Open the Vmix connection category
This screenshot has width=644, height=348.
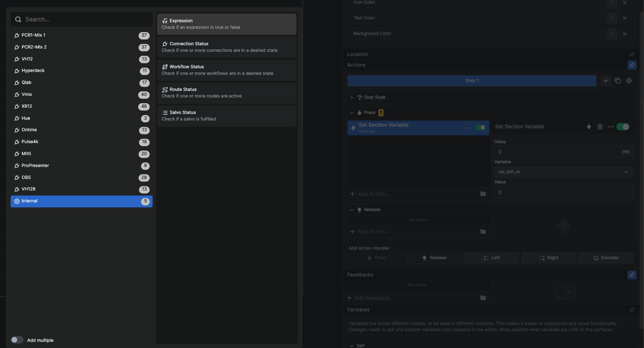click(x=81, y=95)
